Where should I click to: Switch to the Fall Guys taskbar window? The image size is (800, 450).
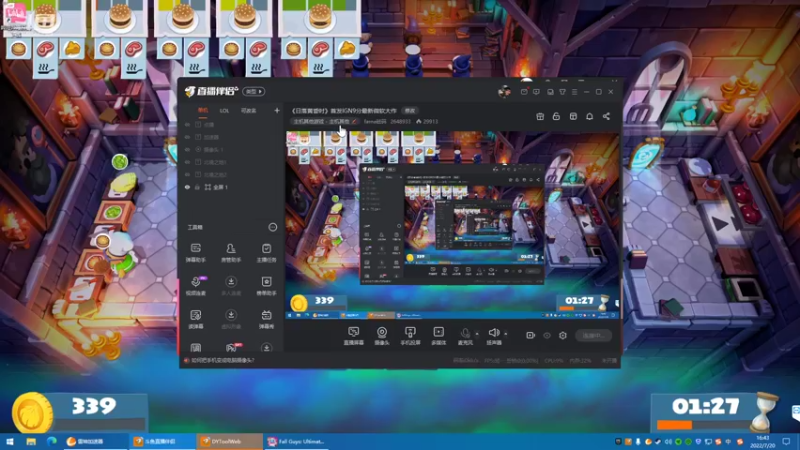[296, 441]
